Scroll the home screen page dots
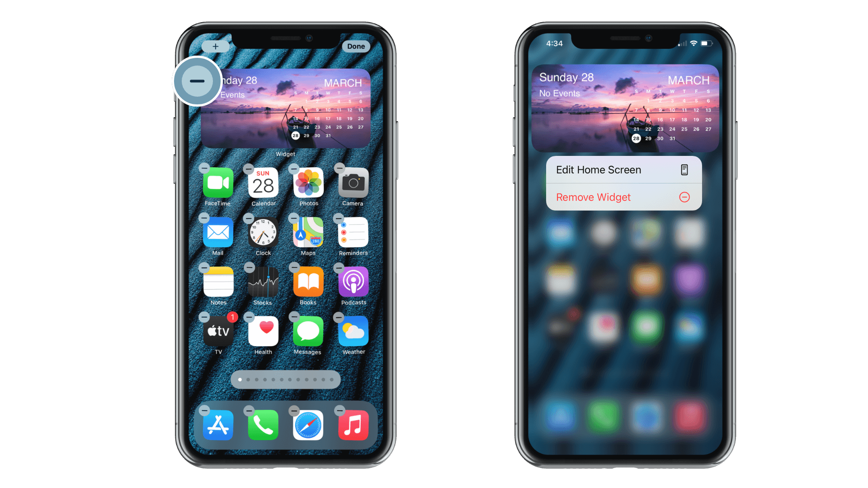This screenshot has height=488, width=868. tap(286, 380)
